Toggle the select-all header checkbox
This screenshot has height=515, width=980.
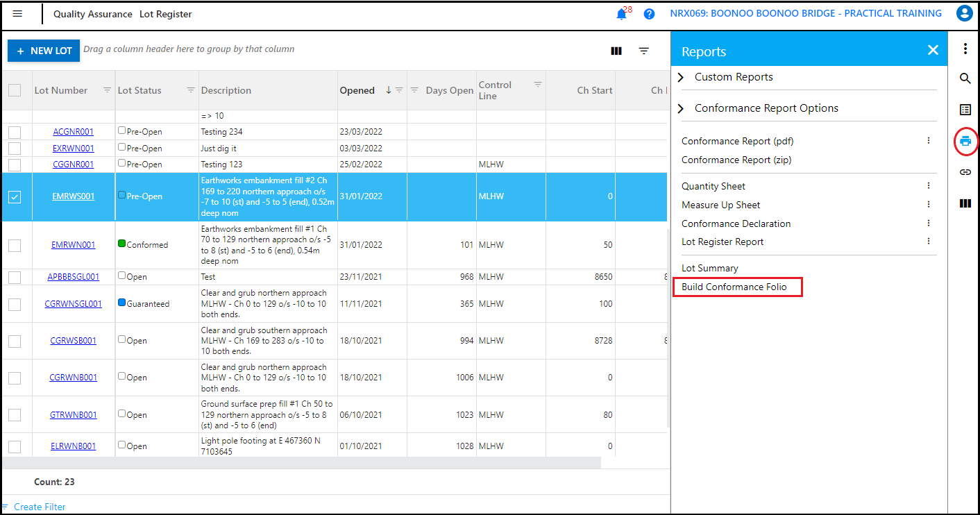click(x=15, y=90)
